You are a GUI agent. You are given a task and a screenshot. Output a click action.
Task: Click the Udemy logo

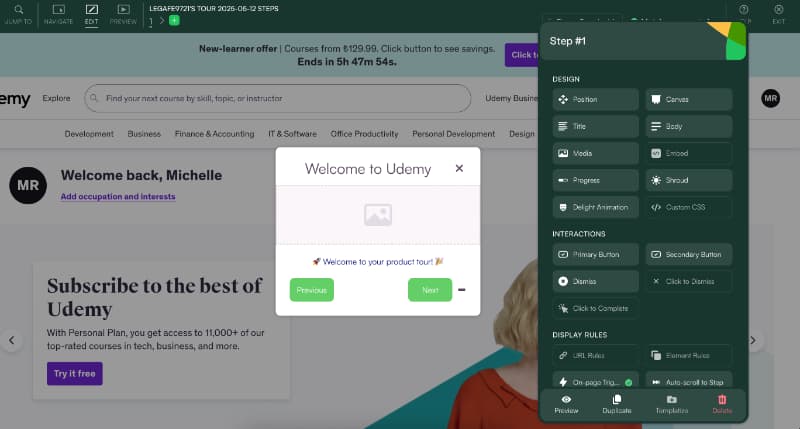pos(15,98)
